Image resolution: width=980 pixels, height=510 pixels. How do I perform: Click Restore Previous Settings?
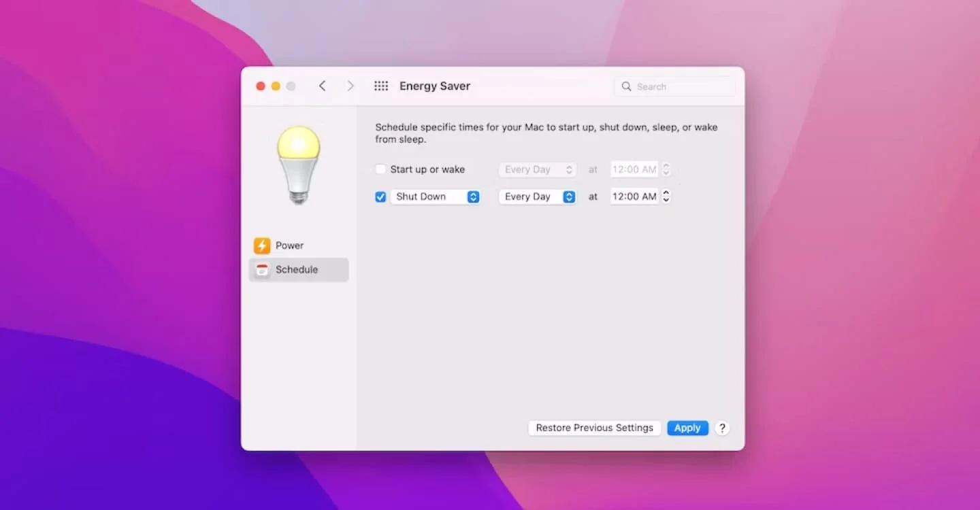[594, 428]
